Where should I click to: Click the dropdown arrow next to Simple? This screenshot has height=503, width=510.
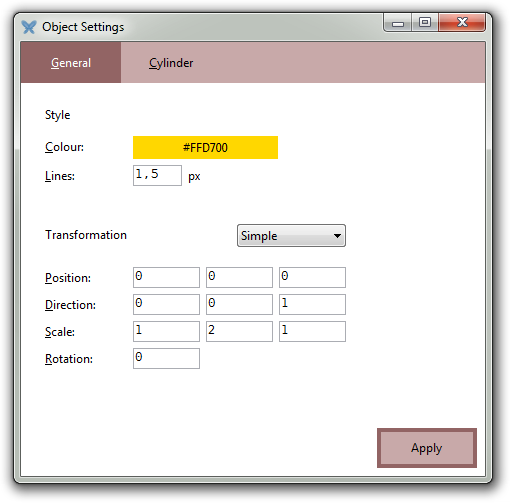(337, 236)
